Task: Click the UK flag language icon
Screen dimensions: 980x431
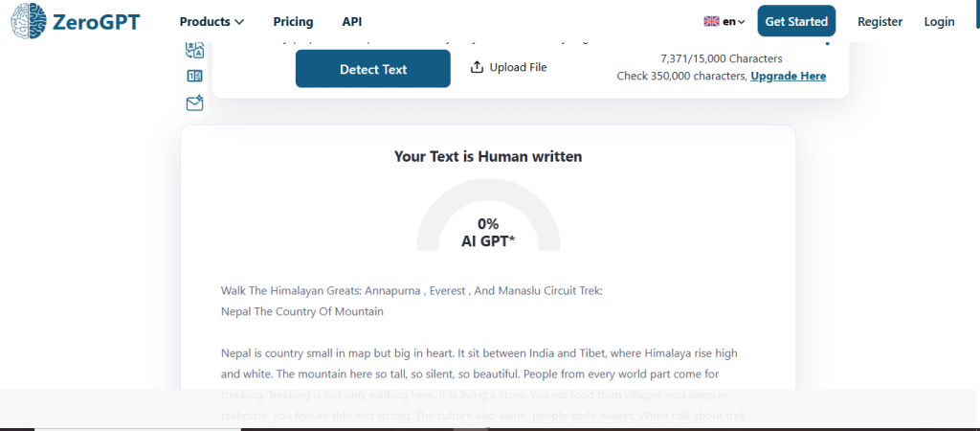Action: 711,21
